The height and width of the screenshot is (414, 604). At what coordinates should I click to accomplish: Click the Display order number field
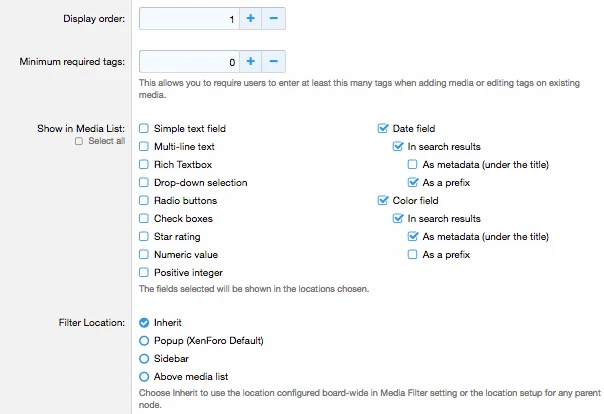point(188,18)
